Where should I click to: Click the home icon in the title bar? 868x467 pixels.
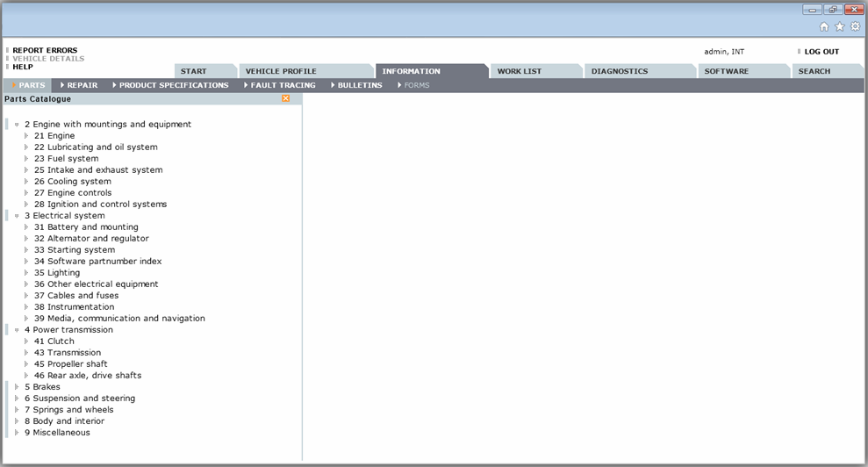tap(824, 26)
